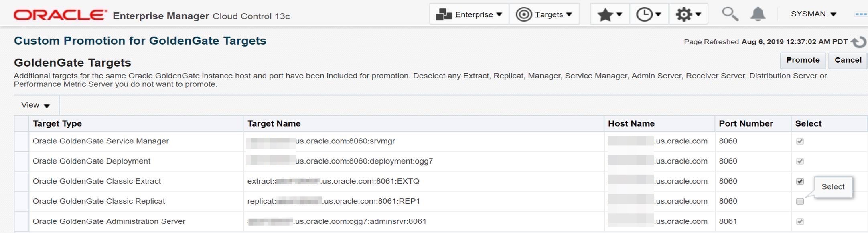Open the Favorites star menu
The image size is (868, 233).
(609, 14)
